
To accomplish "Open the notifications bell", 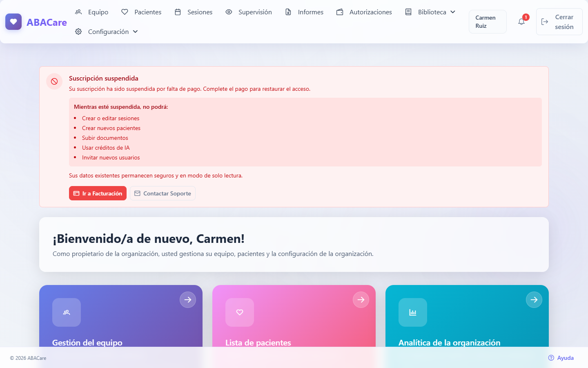I will (521, 22).
